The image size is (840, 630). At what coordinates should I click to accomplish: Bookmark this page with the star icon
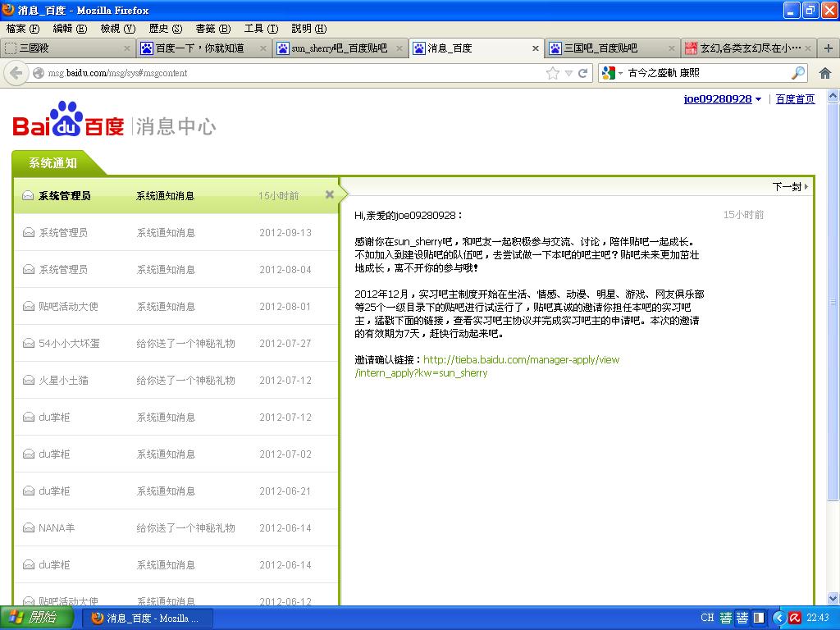coord(552,73)
